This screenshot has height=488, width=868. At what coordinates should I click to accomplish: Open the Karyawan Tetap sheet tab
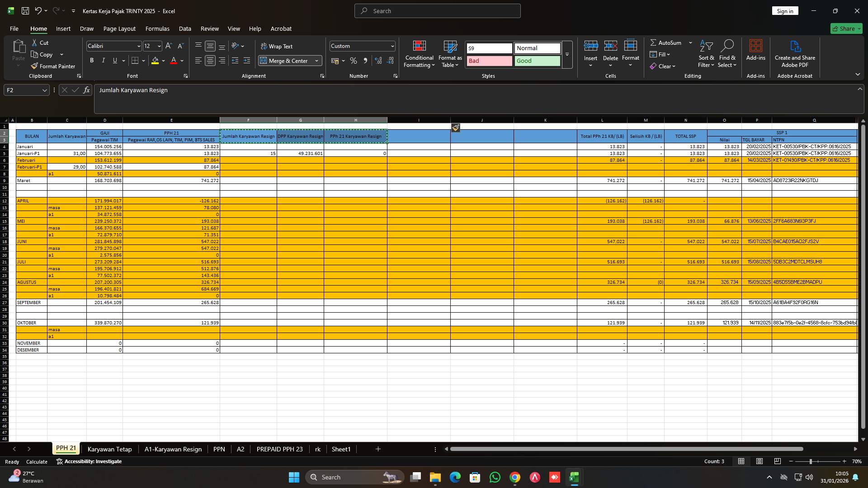109,449
